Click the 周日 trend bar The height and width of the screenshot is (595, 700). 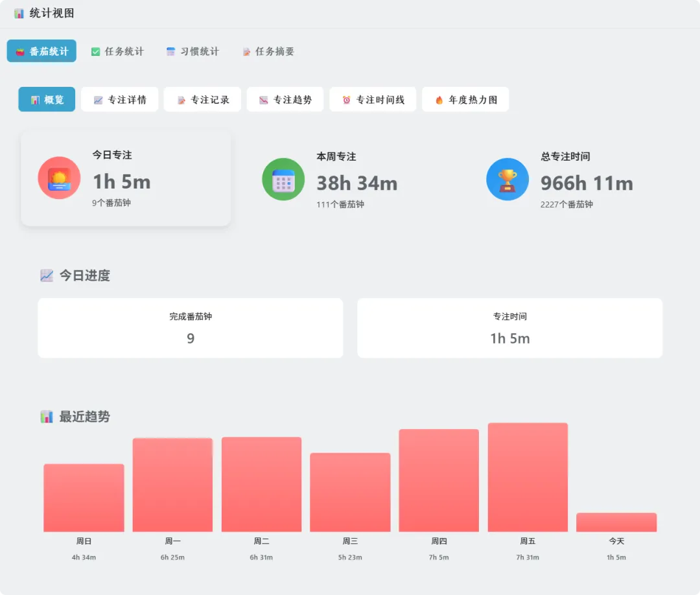click(x=84, y=498)
